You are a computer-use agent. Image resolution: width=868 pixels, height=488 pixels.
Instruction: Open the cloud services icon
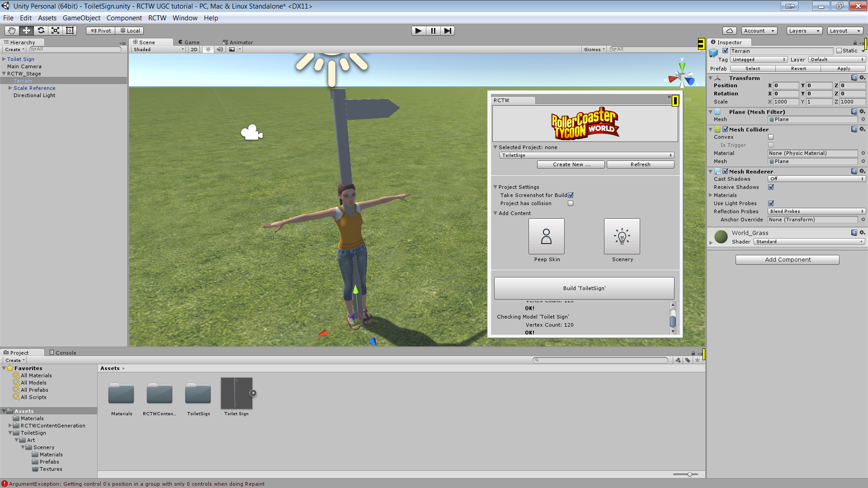pyautogui.click(x=729, y=31)
